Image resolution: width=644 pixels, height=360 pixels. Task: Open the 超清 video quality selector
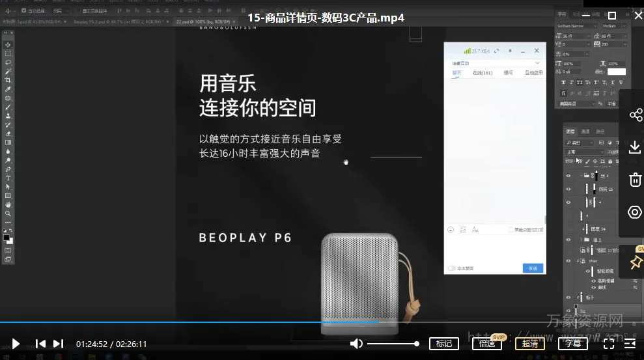click(529, 344)
